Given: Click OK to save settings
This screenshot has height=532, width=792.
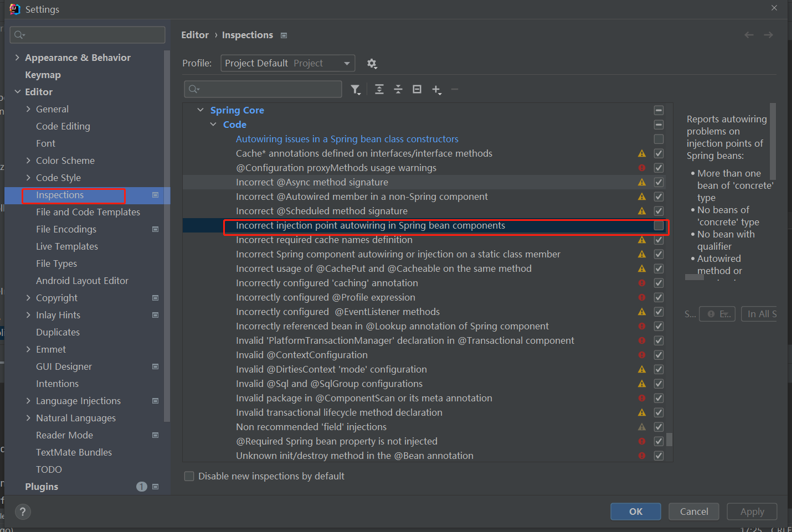Looking at the screenshot, I should [636, 512].
